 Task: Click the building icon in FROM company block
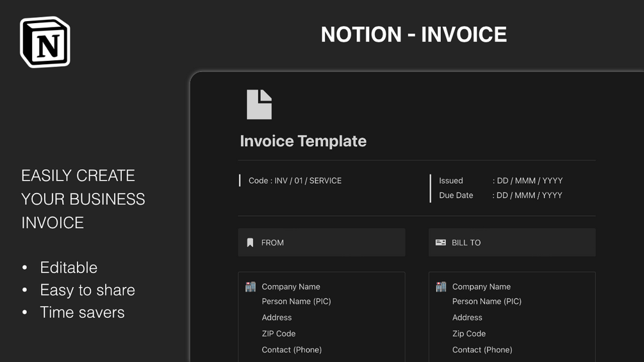click(x=251, y=286)
